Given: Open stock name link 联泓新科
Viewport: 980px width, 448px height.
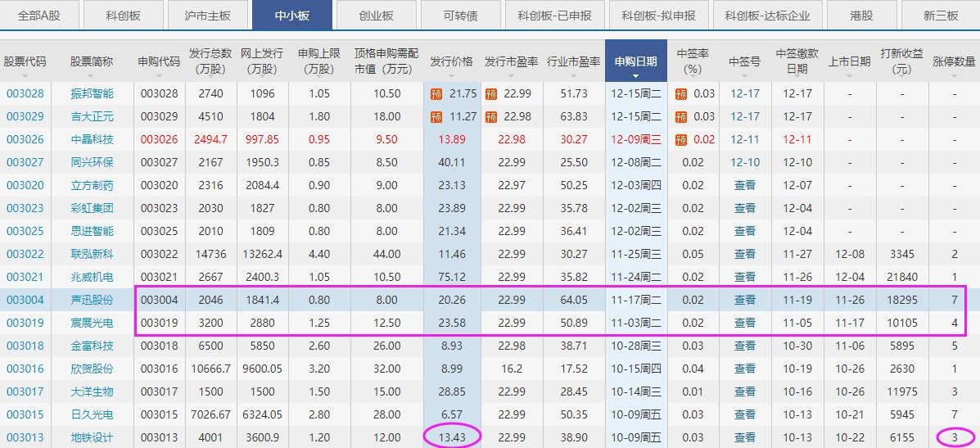Looking at the screenshot, I should 92,255.
